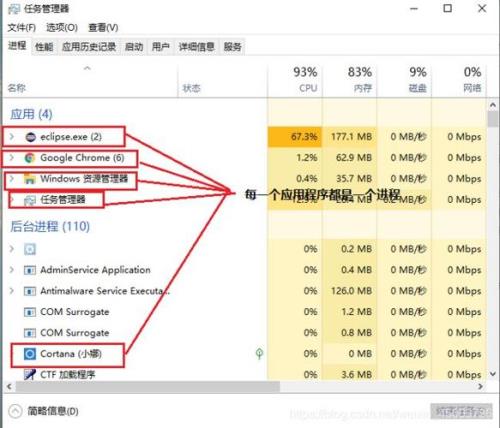Click the Task Manager title bar icon
The height and width of the screenshot is (428, 500).
14,9
